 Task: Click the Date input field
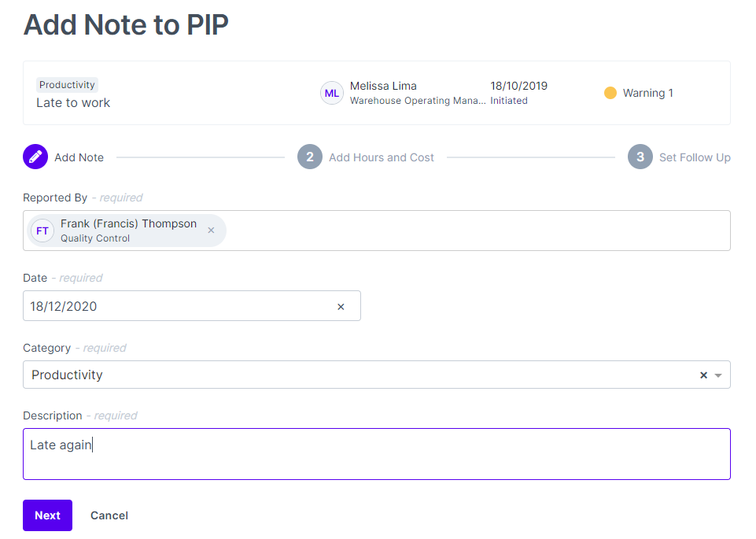[177, 307]
